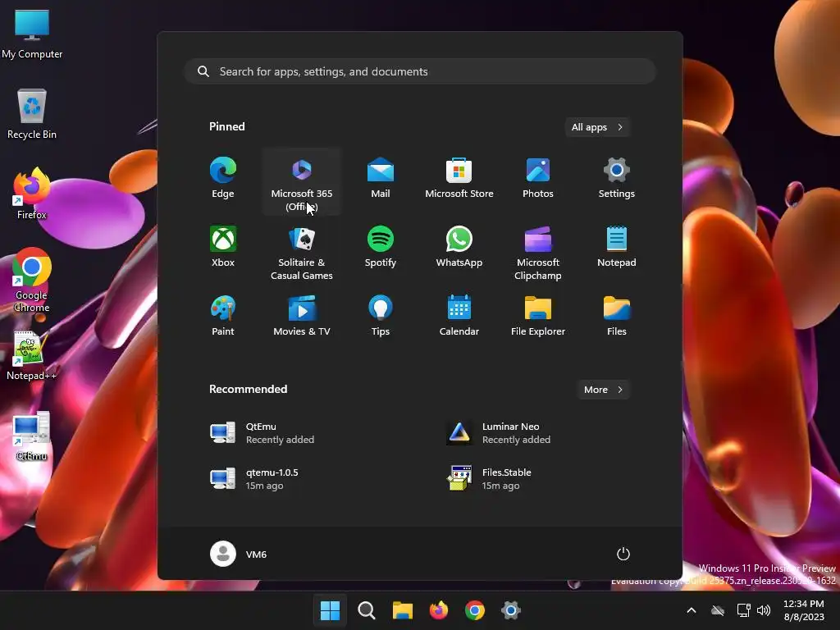Open the Calendar app

[459, 316]
